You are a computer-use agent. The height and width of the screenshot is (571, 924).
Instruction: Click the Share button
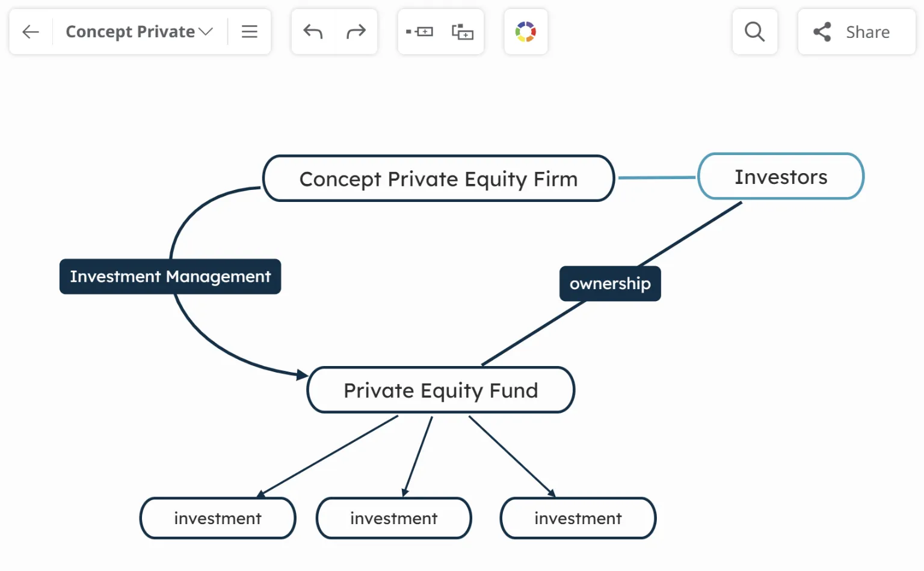coord(856,32)
